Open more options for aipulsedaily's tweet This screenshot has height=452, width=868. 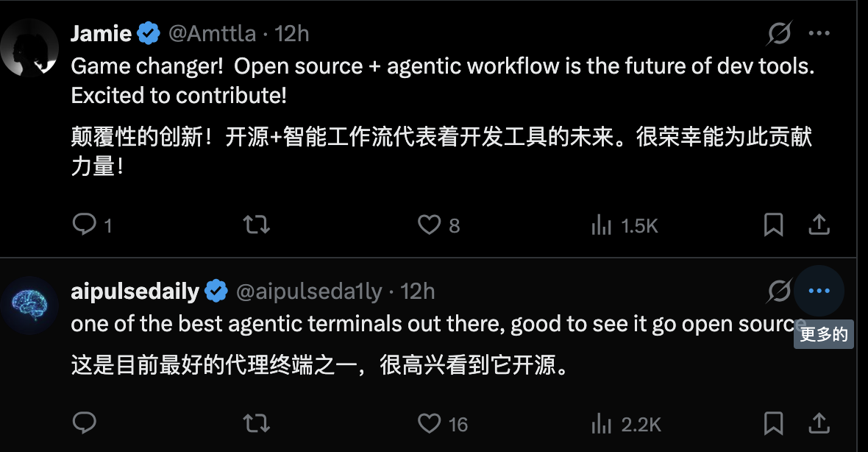[819, 292]
